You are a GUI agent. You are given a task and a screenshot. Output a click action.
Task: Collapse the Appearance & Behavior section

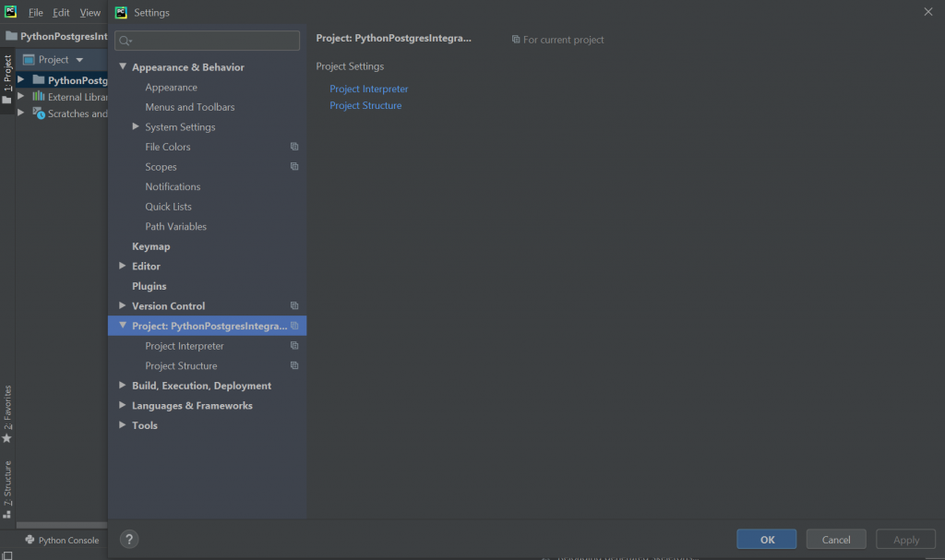point(123,66)
